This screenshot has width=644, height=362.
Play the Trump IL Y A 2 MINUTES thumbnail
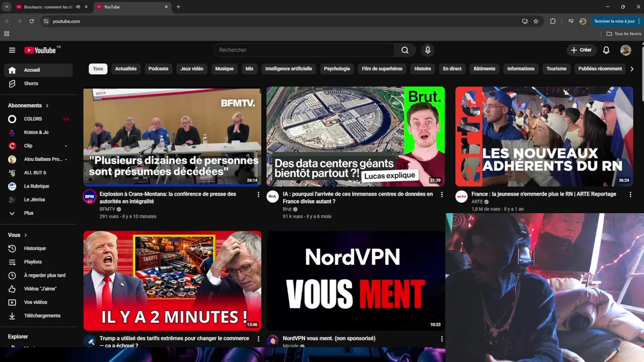point(172,281)
